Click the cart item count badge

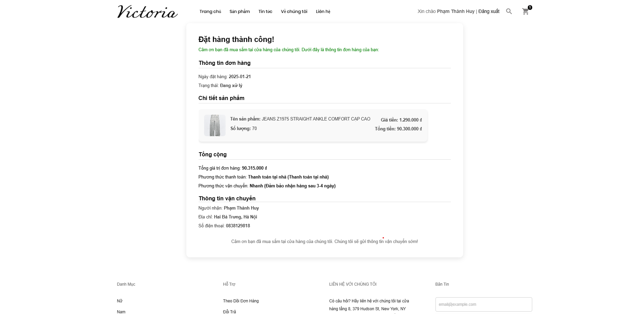[530, 7]
